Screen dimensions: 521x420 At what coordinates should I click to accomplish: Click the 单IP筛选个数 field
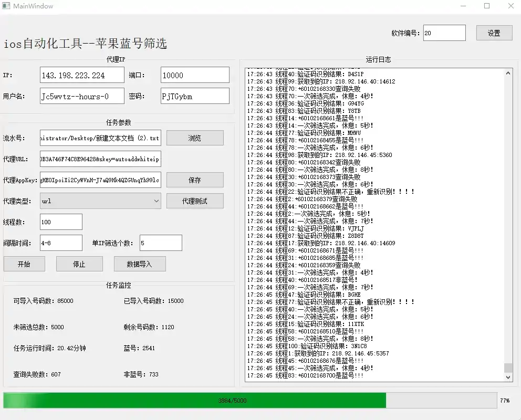(x=161, y=243)
